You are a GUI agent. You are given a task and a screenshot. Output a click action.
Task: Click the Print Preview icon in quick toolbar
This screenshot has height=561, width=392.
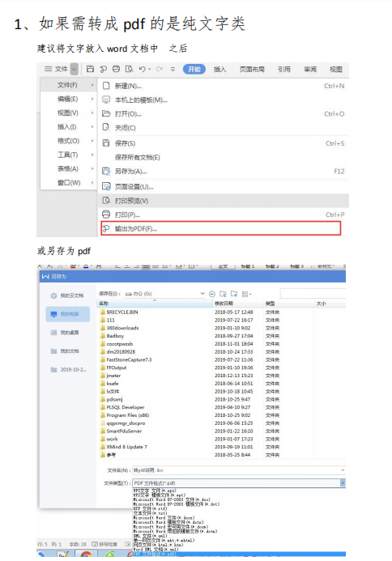(x=130, y=69)
